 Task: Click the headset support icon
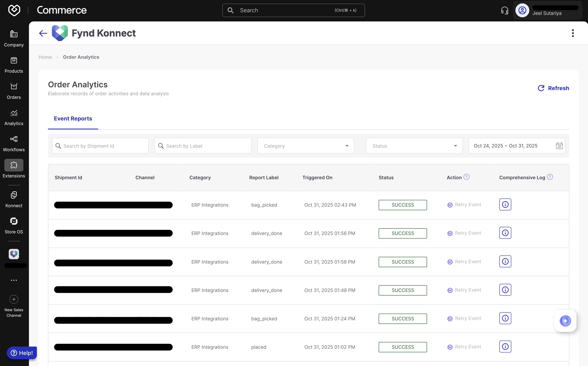(x=505, y=10)
